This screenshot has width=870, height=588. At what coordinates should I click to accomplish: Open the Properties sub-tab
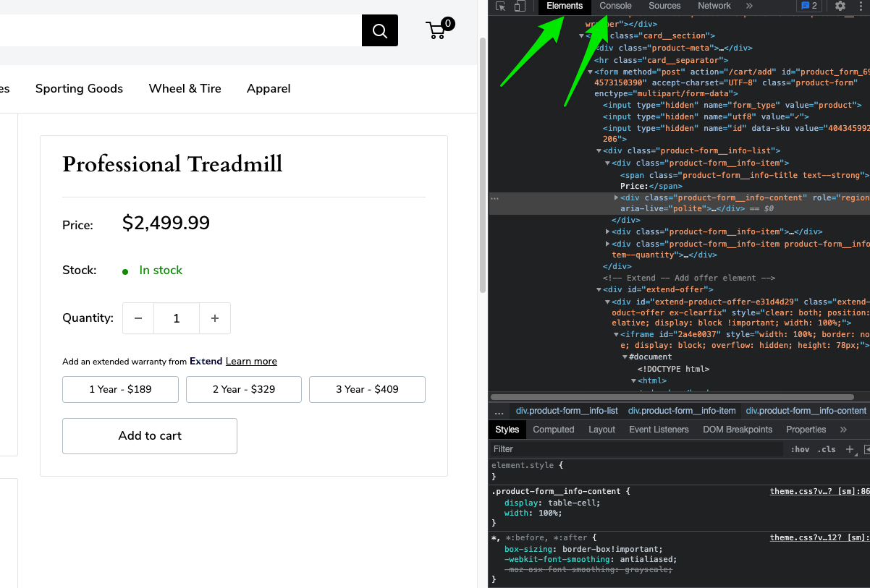coord(806,430)
